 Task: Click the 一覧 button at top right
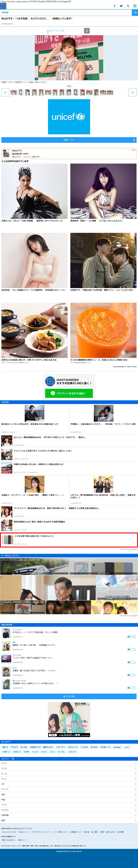click(x=135, y=13)
